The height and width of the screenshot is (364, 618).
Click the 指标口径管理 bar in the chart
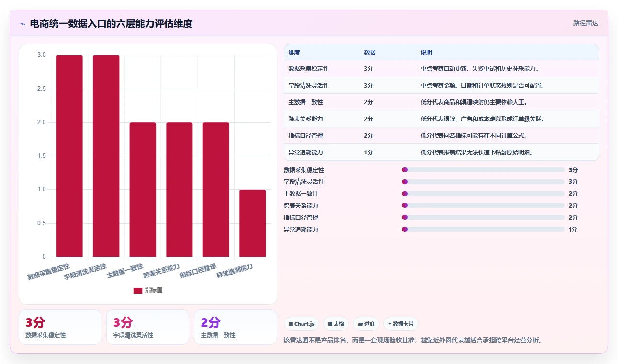pos(216,190)
